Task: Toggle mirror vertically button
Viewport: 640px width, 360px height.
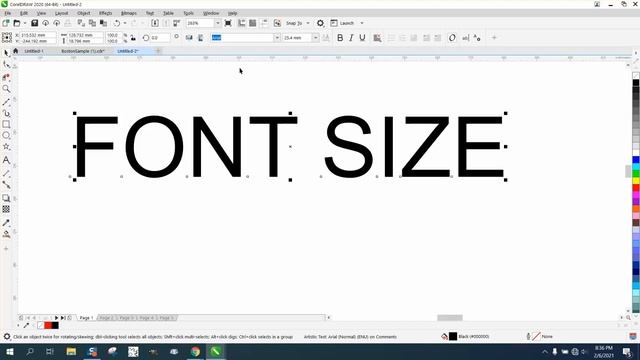Action: tap(200, 38)
